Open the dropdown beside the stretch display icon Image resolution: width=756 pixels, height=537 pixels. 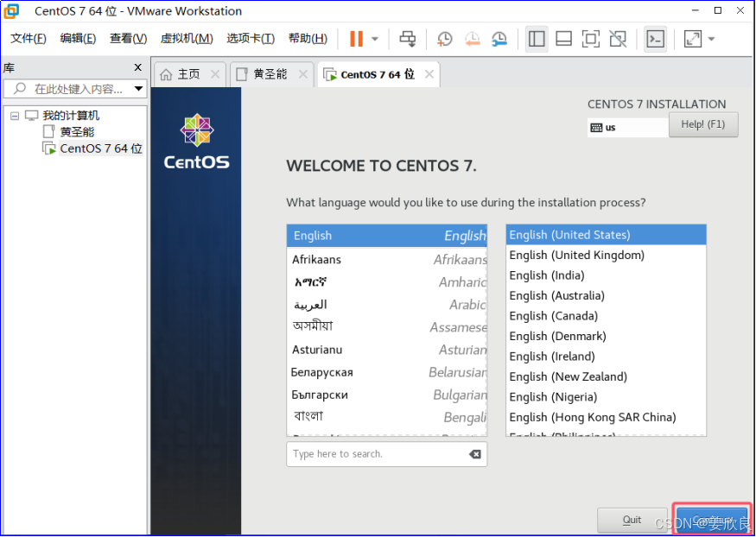pyautogui.click(x=711, y=39)
